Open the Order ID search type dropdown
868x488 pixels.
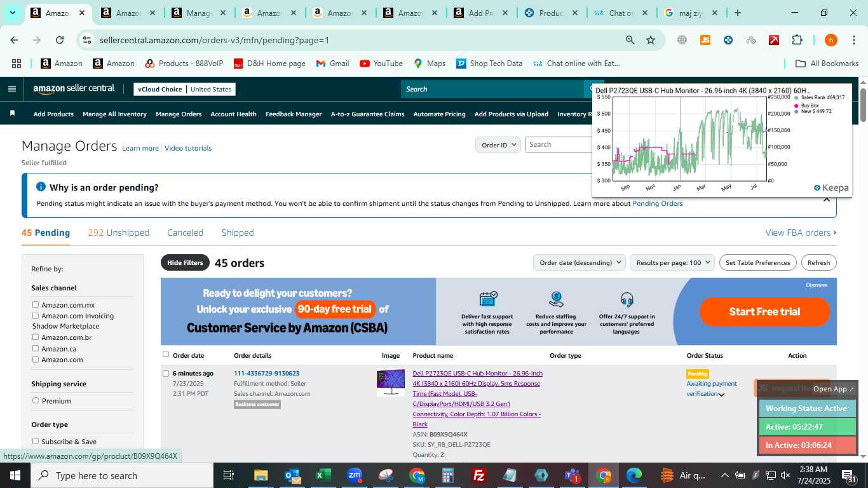tap(498, 145)
